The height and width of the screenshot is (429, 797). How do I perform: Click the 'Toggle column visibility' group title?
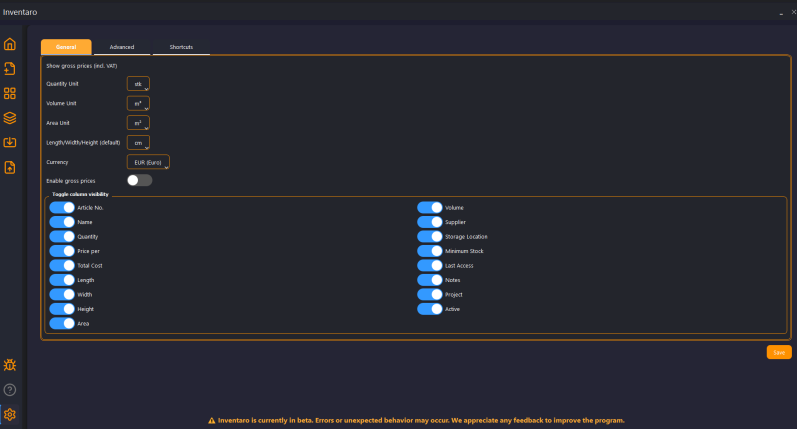tap(80, 194)
